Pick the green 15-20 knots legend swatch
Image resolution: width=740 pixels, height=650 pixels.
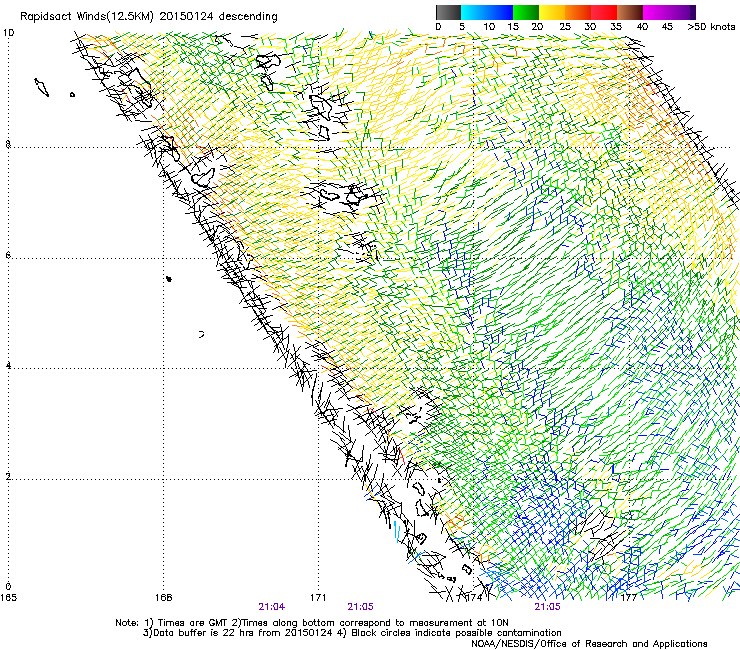click(526, 12)
